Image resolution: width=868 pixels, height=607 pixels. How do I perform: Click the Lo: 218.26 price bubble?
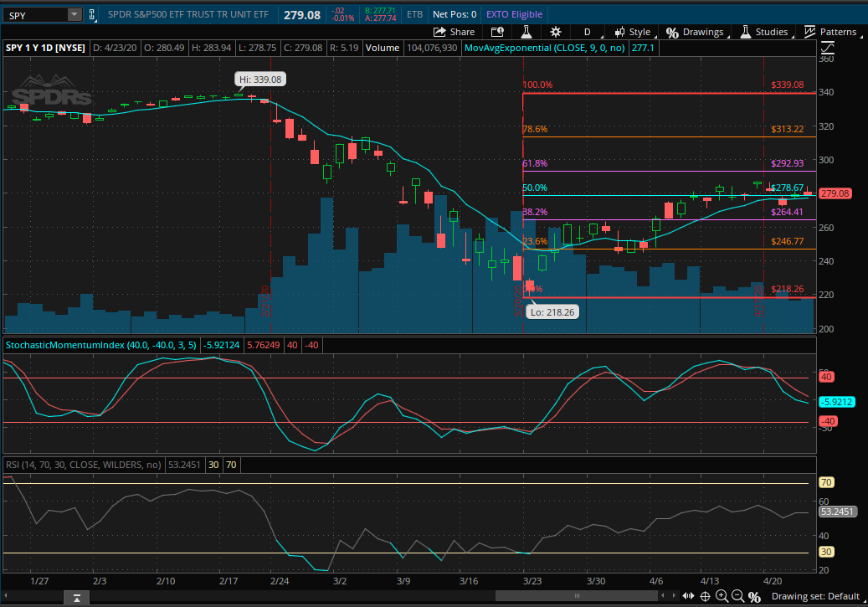(552, 311)
